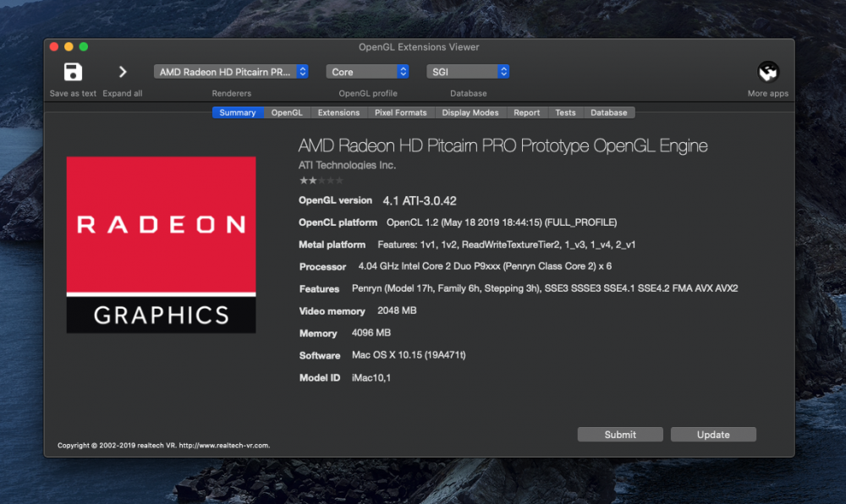Image resolution: width=846 pixels, height=504 pixels.
Task: Switch to the Pixel Formats tab
Action: coord(400,112)
